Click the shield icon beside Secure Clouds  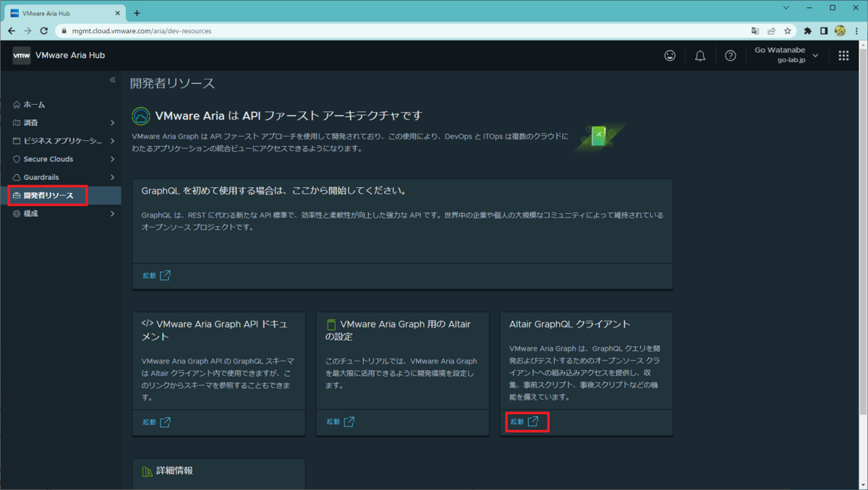17,159
